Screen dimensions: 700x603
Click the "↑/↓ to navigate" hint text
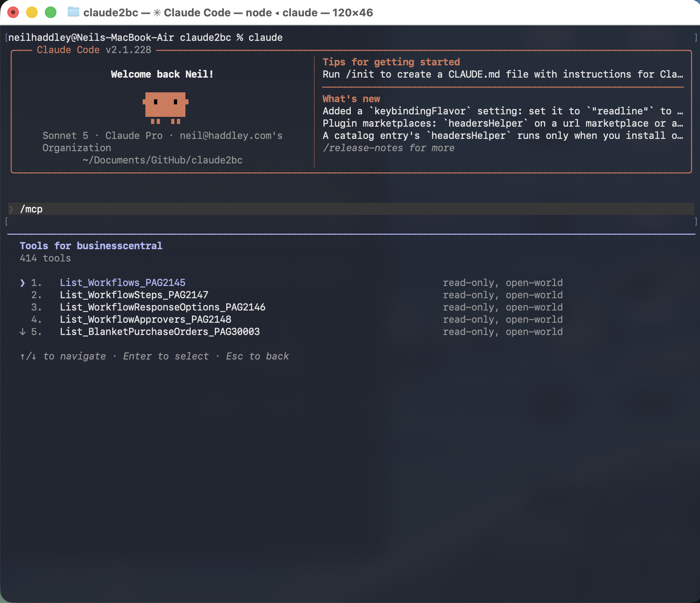[63, 356]
